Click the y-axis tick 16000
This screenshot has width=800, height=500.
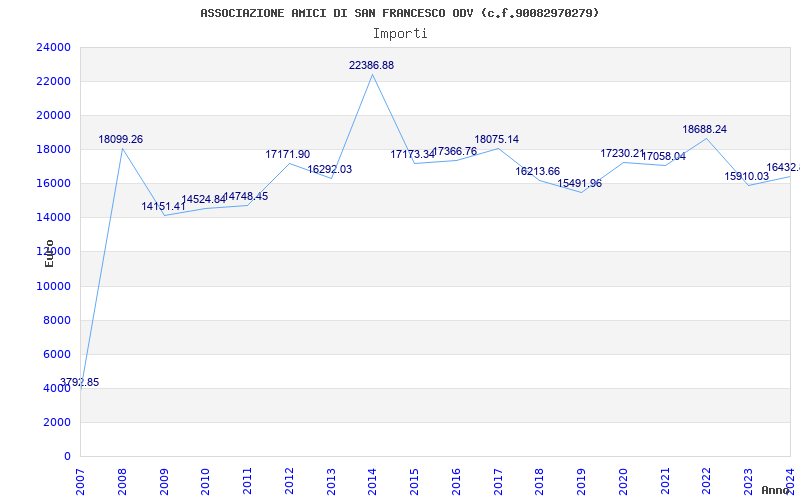(x=54, y=184)
